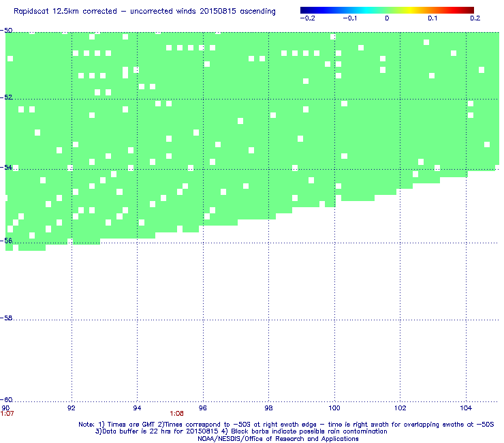Screen dimensions: 504x443
Task: Click the red 1:08 swath time
Action: pyautogui.click(x=177, y=414)
